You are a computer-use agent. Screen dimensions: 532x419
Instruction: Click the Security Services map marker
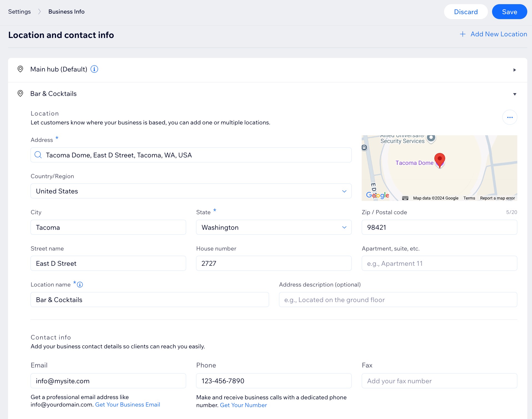[431, 138]
